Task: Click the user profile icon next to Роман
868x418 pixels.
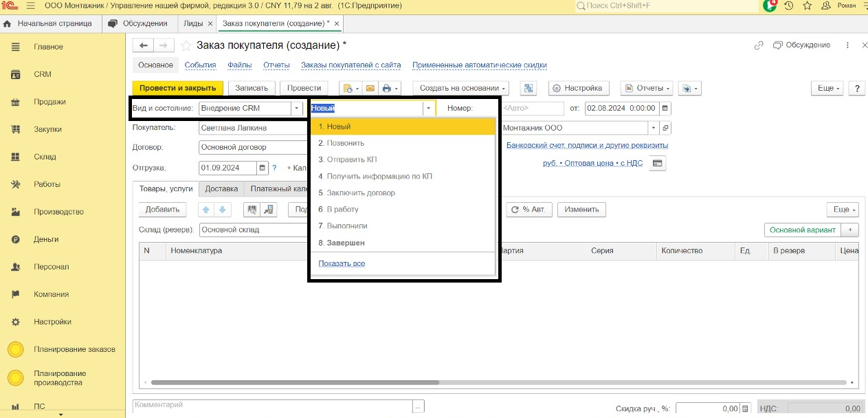Action: 825,5
